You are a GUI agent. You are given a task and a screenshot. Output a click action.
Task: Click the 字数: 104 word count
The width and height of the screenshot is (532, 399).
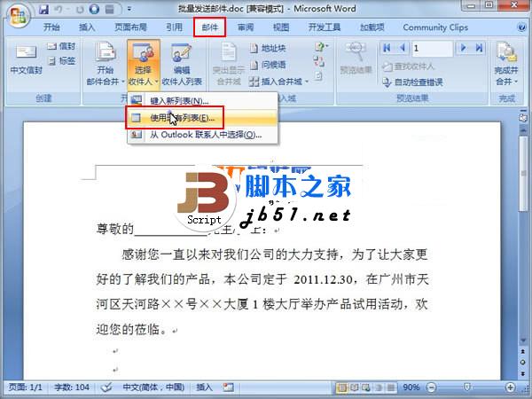[72, 387]
